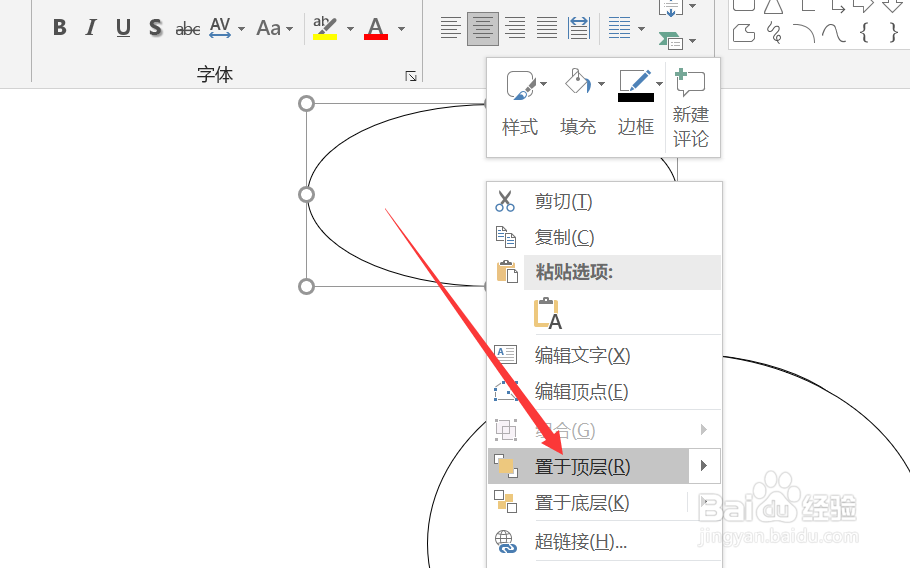Expand columns dropdown arrow
This screenshot has height=568, width=910.
point(641,28)
